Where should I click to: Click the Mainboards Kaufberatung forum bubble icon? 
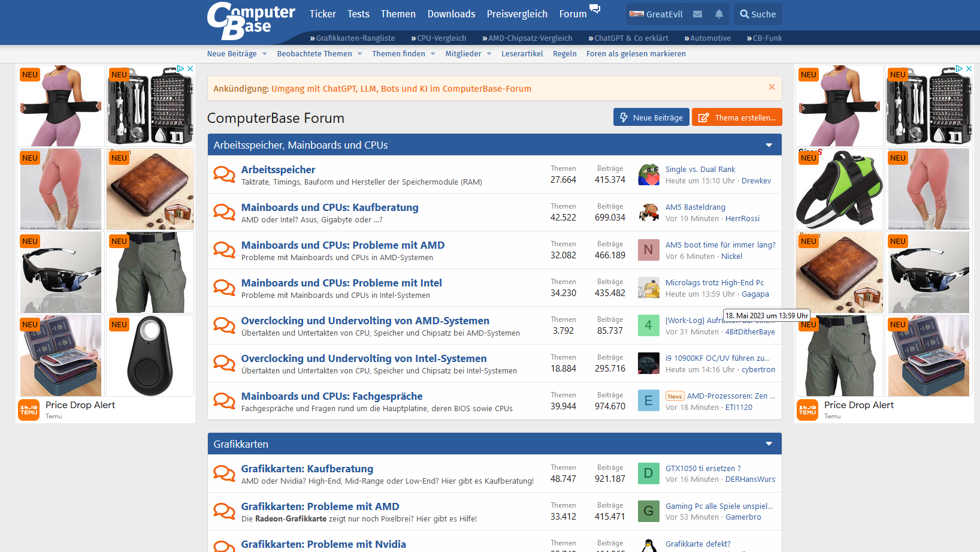[x=225, y=212]
